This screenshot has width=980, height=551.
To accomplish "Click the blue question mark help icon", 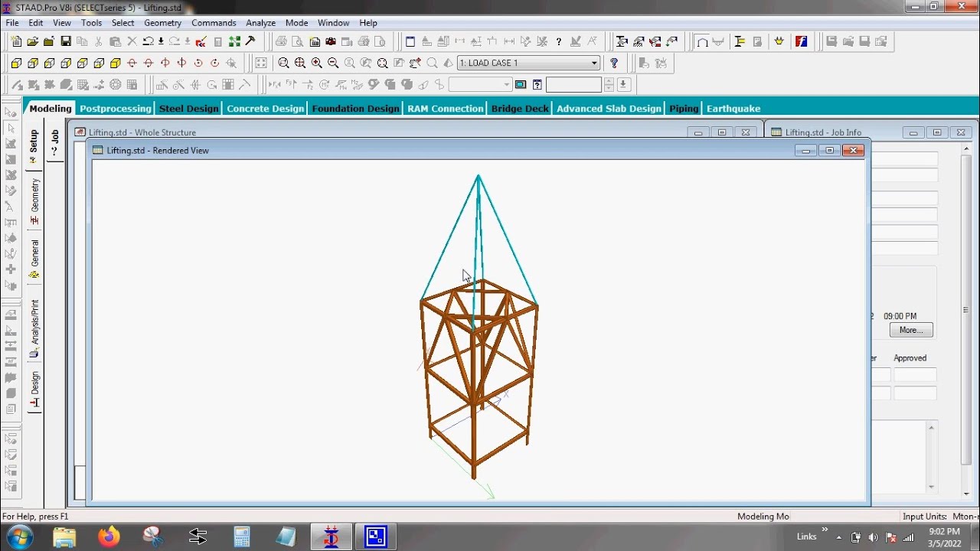I will click(613, 63).
